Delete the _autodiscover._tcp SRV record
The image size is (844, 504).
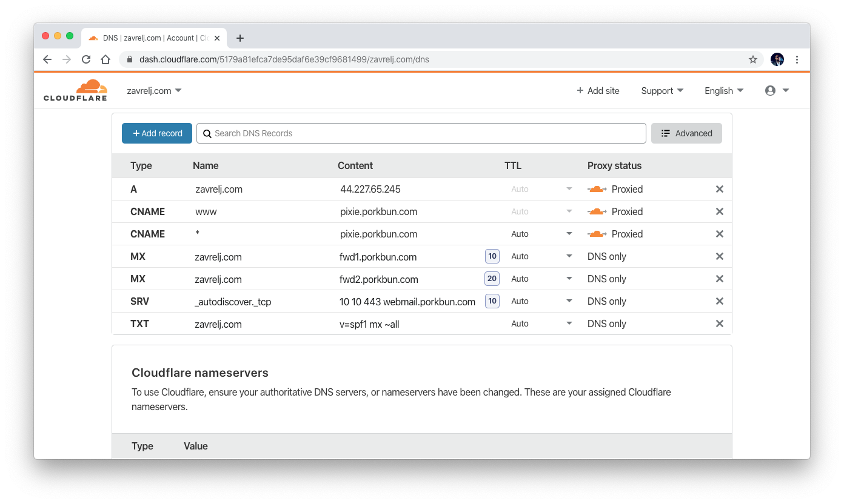(x=720, y=301)
